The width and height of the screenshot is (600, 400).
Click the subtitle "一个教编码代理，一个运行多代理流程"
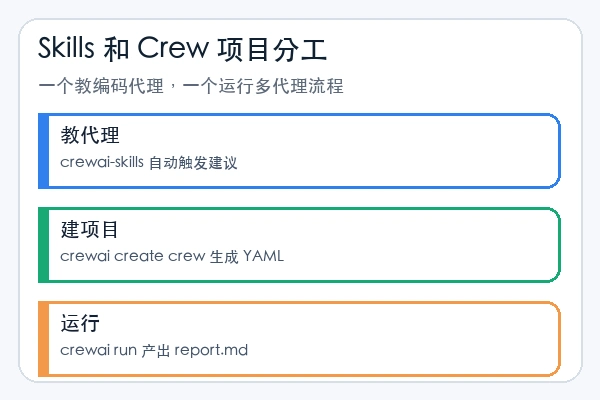[x=191, y=86]
